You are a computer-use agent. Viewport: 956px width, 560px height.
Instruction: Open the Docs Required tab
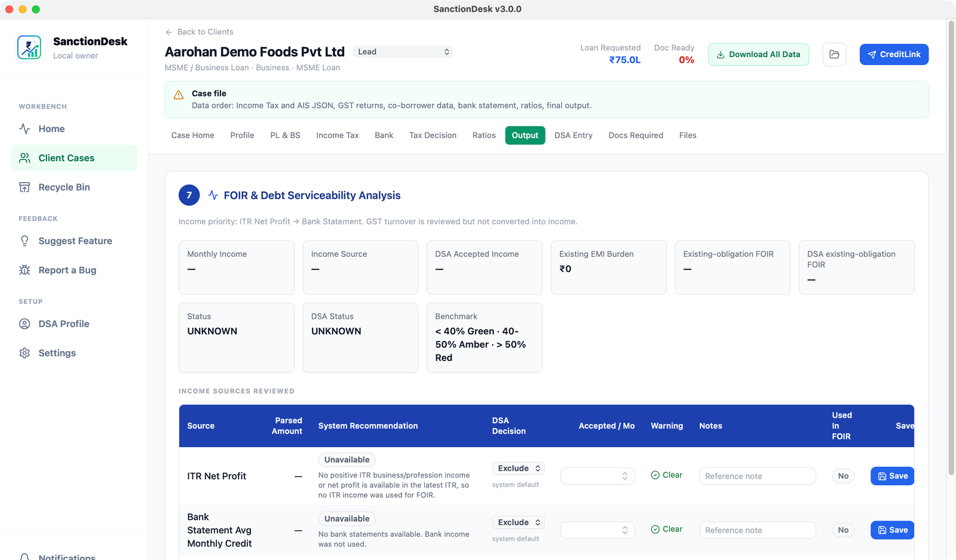(x=636, y=136)
